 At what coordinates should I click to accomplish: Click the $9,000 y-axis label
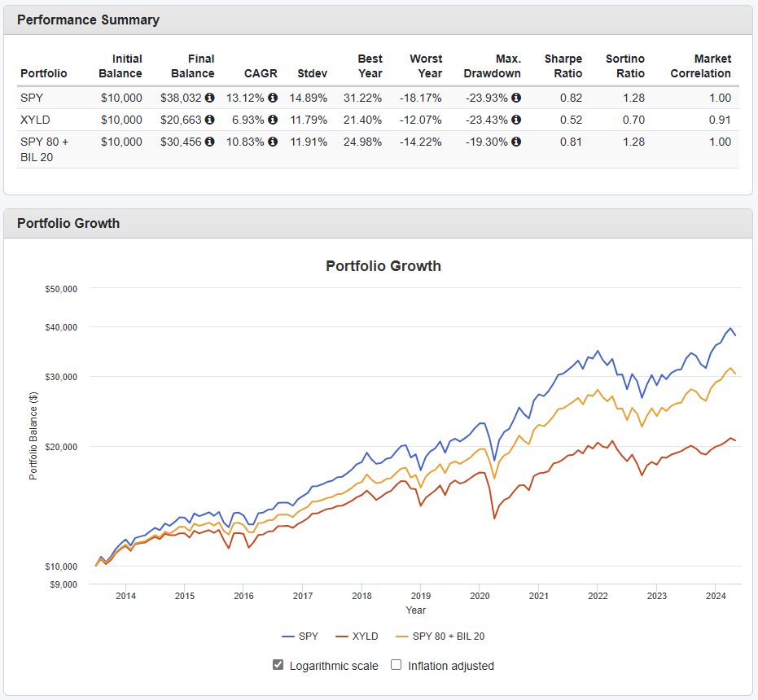tap(64, 584)
